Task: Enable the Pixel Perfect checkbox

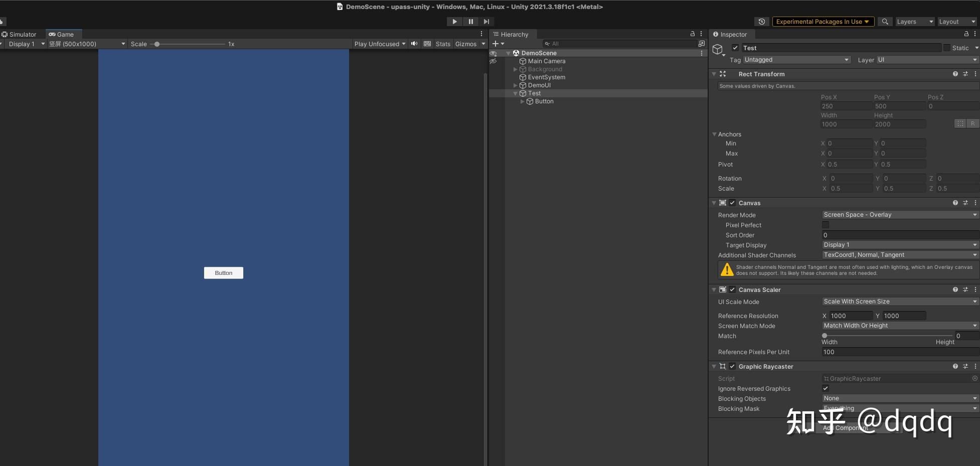Action: click(x=826, y=225)
